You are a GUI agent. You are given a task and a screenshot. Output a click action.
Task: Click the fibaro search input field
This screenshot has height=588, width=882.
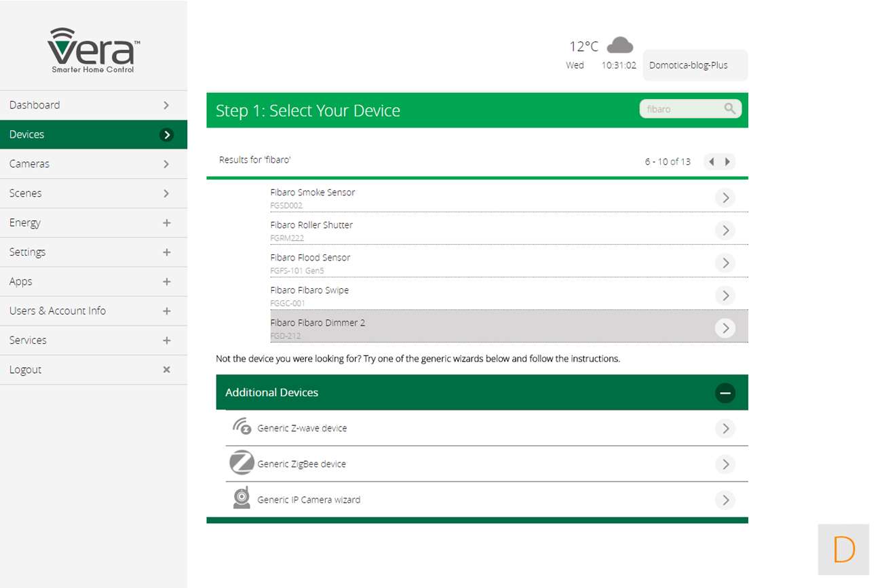[680, 109]
